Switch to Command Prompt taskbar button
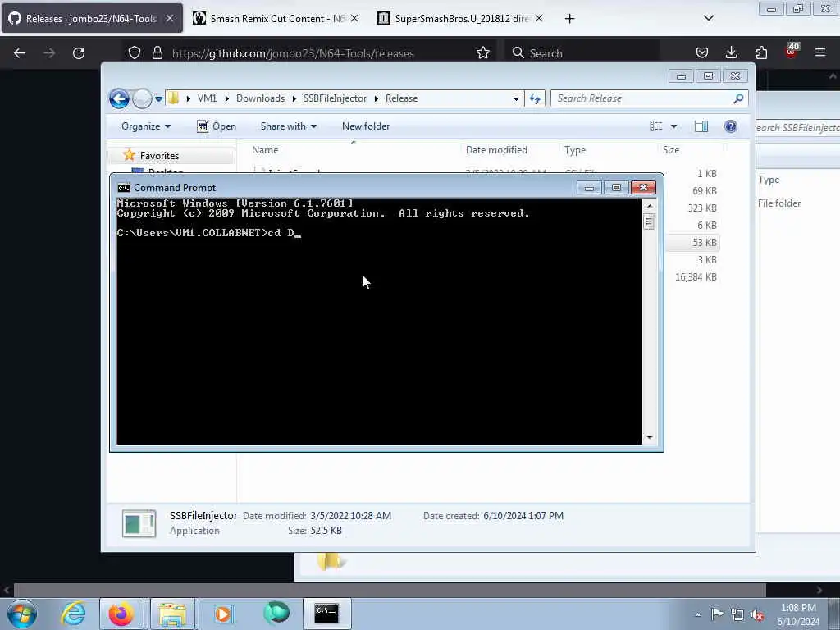The height and width of the screenshot is (630, 840). click(x=326, y=614)
